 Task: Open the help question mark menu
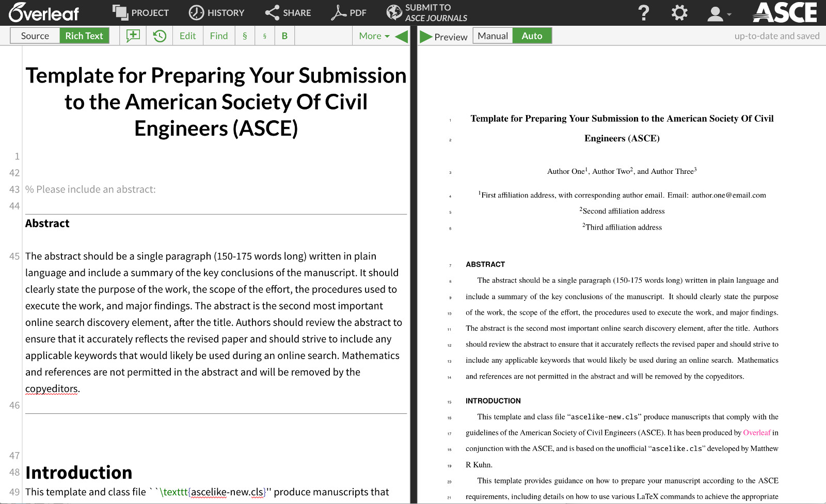pos(643,13)
